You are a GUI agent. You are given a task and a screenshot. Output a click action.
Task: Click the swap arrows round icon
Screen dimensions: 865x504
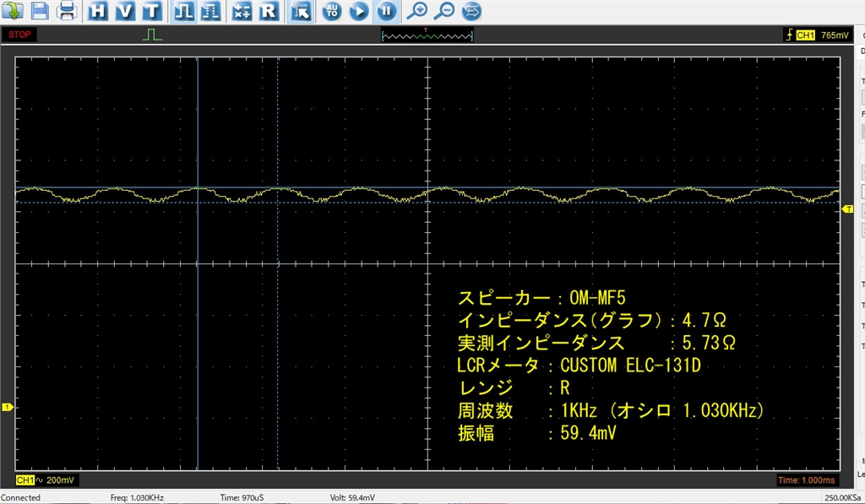click(x=471, y=11)
